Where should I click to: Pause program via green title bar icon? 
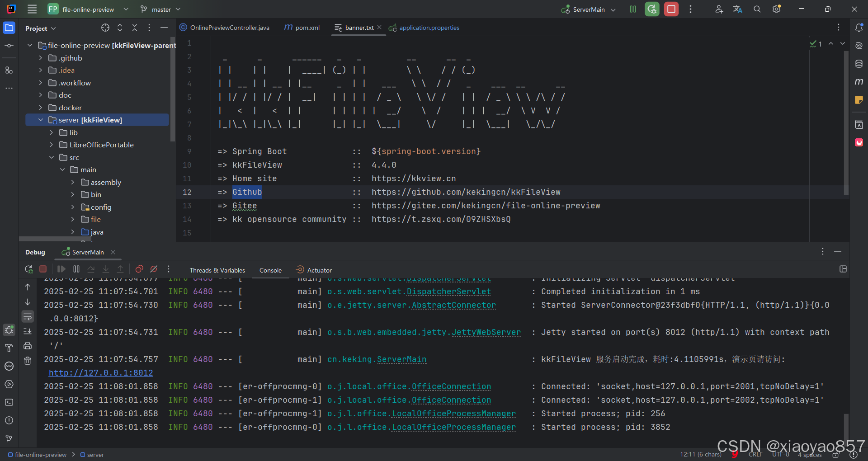click(x=633, y=9)
